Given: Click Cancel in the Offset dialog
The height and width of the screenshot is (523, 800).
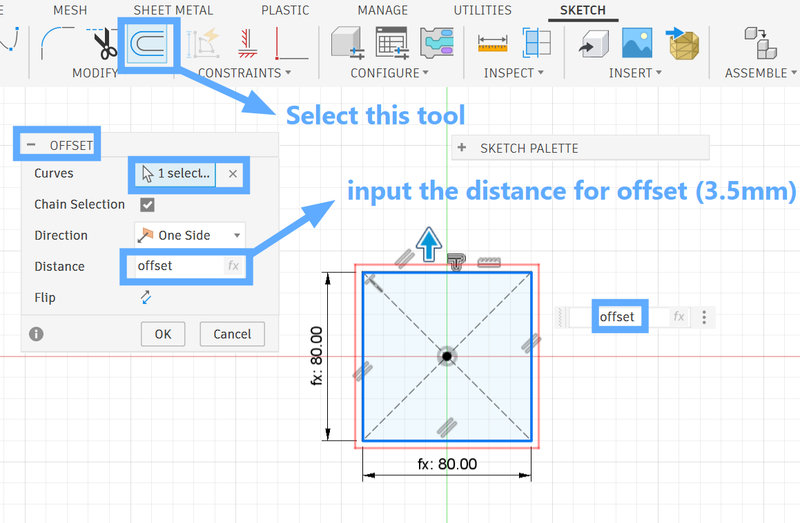Looking at the screenshot, I should [232, 334].
